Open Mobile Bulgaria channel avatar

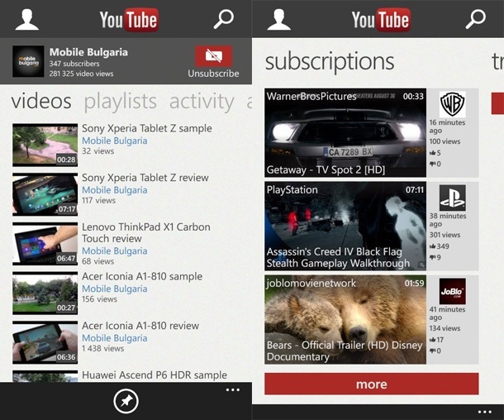[x=28, y=61]
